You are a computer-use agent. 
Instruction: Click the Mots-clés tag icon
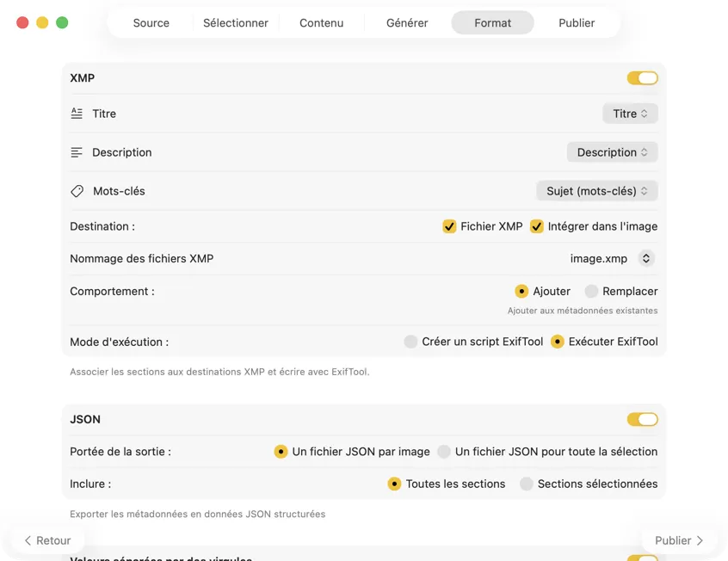point(77,191)
